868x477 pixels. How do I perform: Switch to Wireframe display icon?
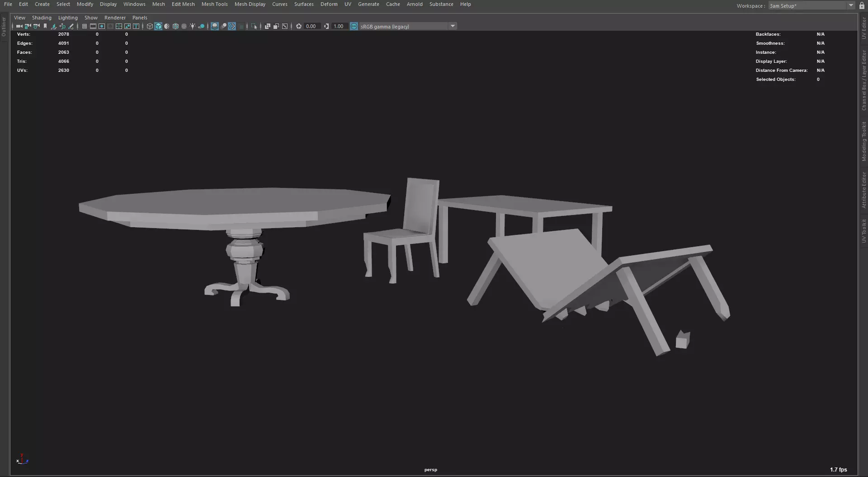click(150, 26)
